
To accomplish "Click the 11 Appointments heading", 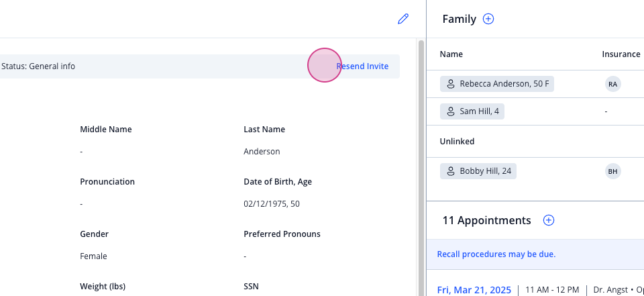I will (487, 220).
